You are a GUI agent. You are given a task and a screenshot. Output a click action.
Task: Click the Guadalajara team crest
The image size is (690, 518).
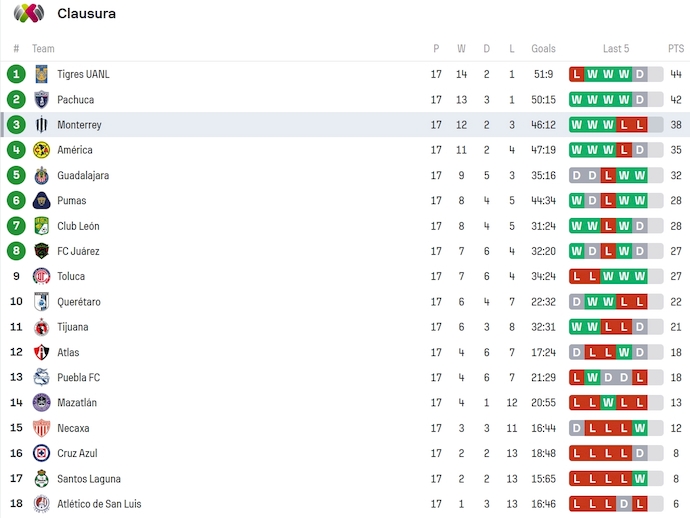tap(41, 175)
